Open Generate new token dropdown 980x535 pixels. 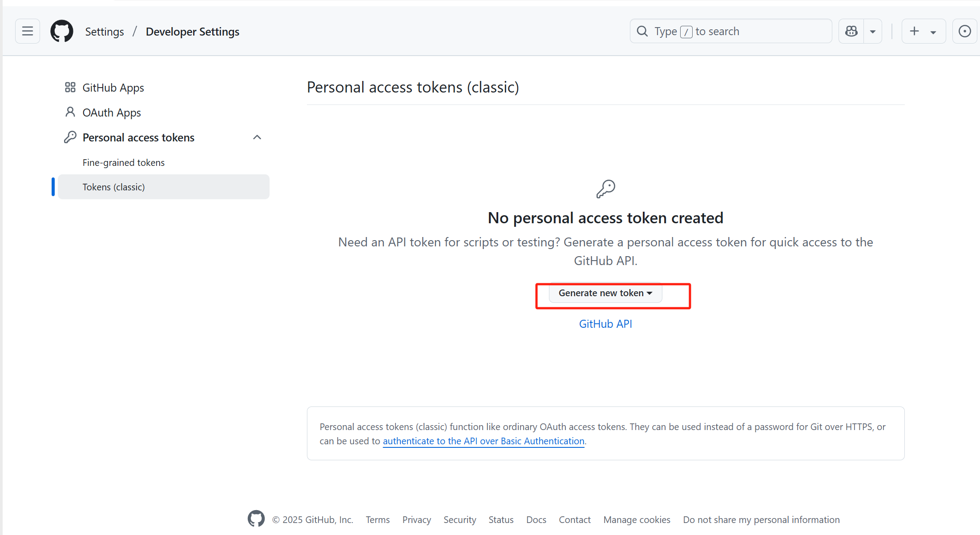point(605,293)
